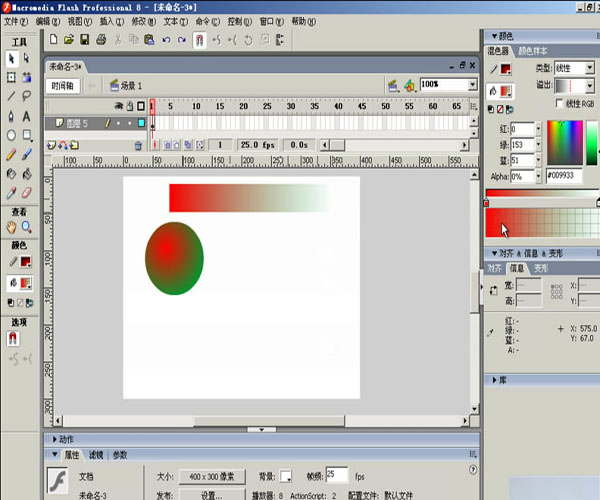The height and width of the screenshot is (500, 600).
Task: Choose the Zoom magnifier tool
Action: 27,228
